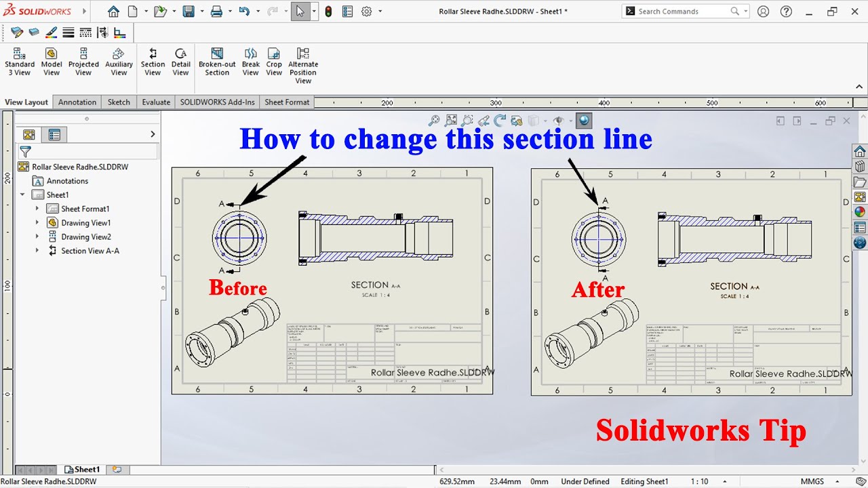Screen dimensions: 868x488
Task: Toggle the Select cursor tool
Action: coord(300,12)
